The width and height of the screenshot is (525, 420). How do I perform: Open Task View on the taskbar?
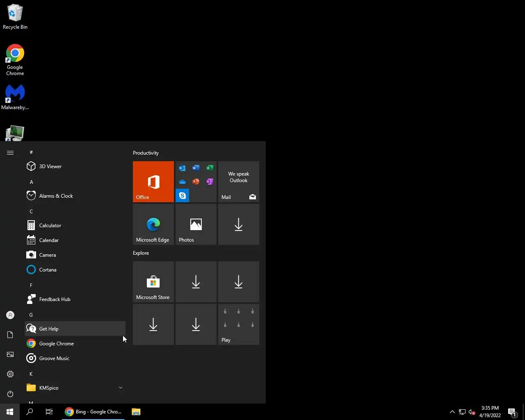click(x=49, y=412)
